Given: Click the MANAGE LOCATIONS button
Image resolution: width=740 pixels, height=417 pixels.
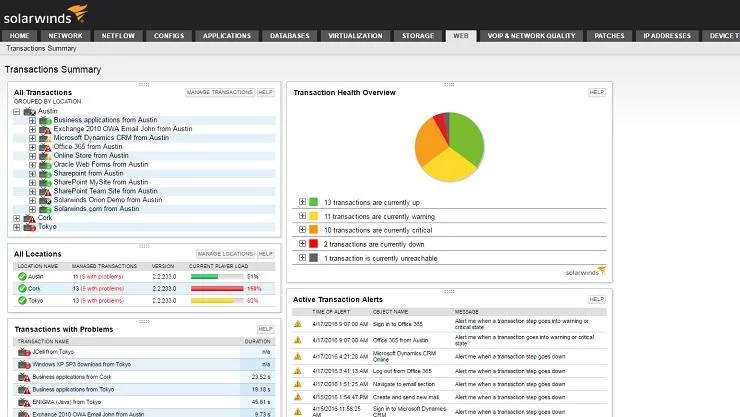Looking at the screenshot, I should 225,254.
